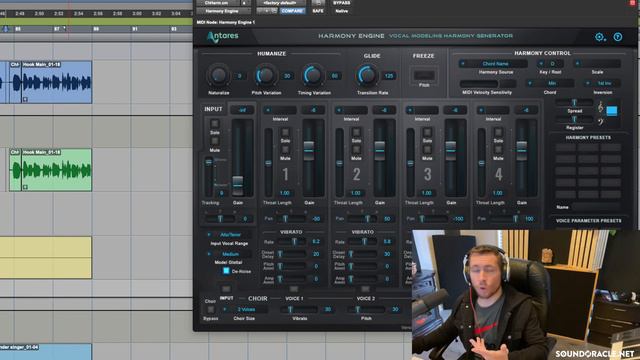The width and height of the screenshot is (640, 360).
Task: Open voice 3 Interval dropdown
Action: pos(422,110)
